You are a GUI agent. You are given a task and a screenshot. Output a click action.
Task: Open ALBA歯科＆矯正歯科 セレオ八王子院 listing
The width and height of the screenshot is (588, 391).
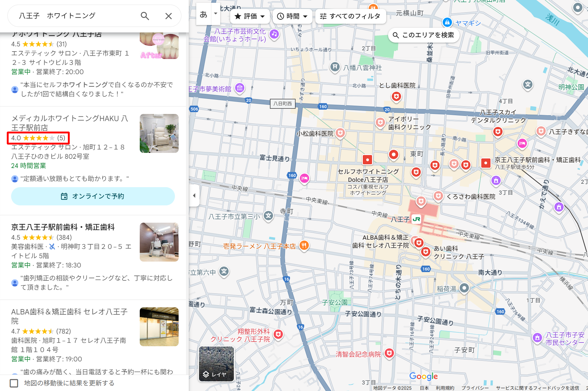coord(69,316)
